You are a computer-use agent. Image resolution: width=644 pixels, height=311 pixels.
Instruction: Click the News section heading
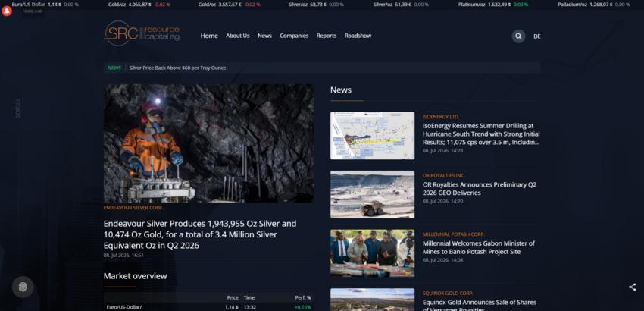click(x=341, y=90)
